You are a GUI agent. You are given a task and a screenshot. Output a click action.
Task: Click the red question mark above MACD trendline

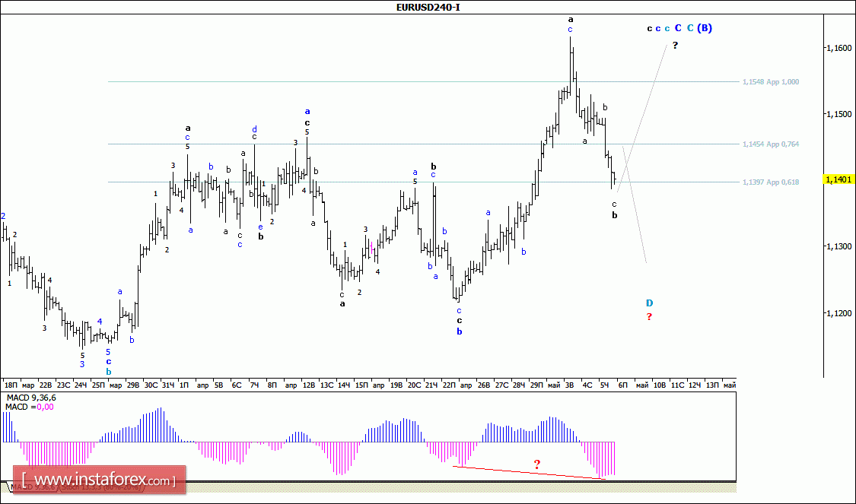pyautogui.click(x=536, y=464)
